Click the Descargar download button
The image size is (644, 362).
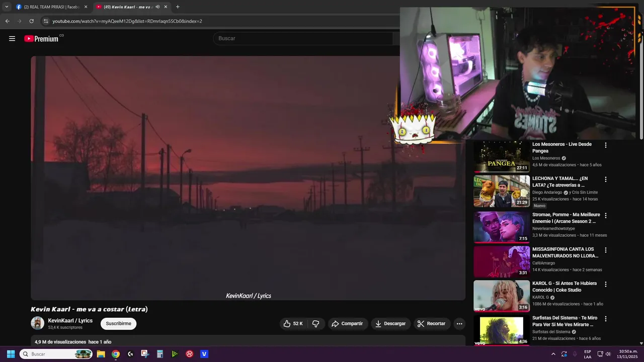point(390,324)
